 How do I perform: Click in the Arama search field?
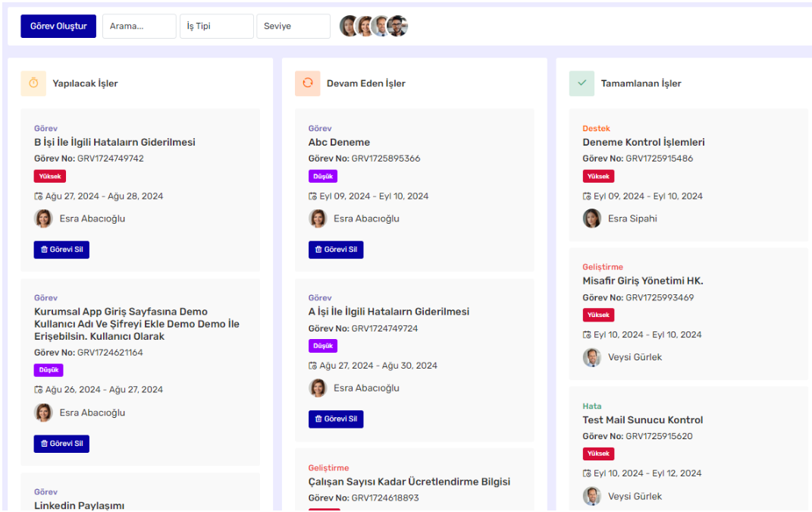[x=140, y=27]
